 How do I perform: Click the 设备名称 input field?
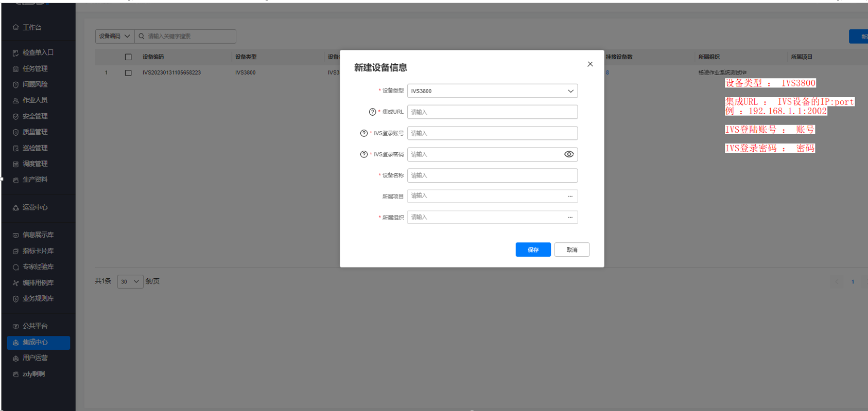[x=492, y=175]
